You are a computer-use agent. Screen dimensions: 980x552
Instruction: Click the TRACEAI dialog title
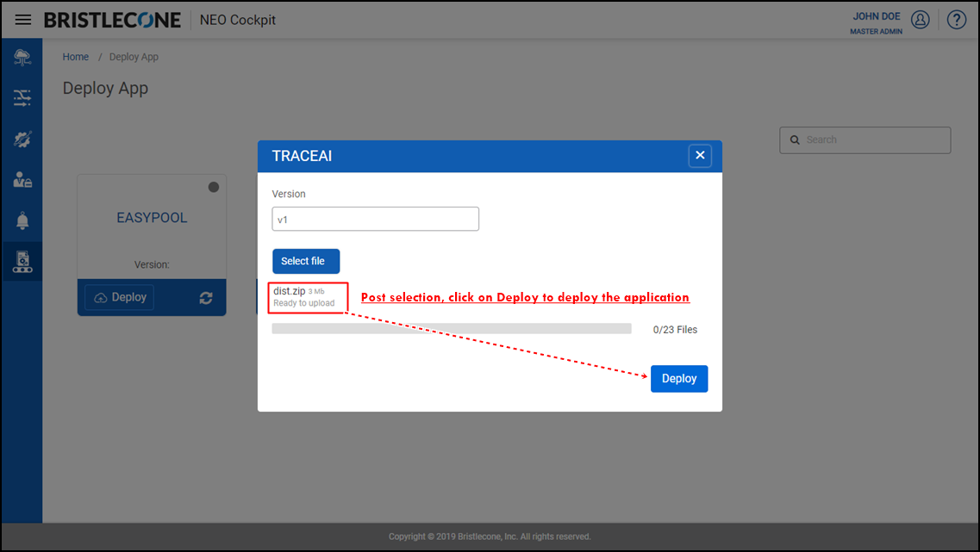click(x=302, y=156)
